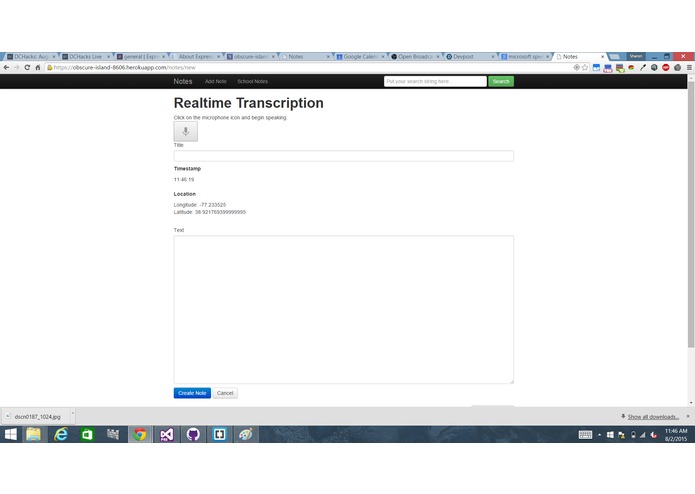Open the downloaded file dscn0187_1024.jpg
Viewport: 695px width, 494px height.
click(37, 417)
